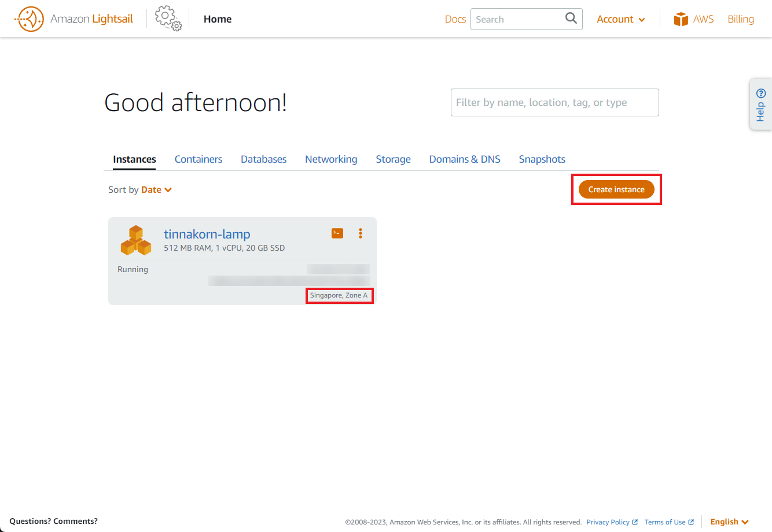
Task: Click Questions? Comments? in the footer
Action: (x=54, y=521)
